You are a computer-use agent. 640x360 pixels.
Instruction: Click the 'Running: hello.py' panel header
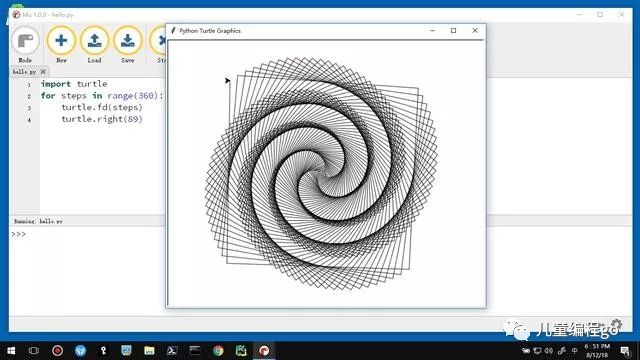[x=38, y=221]
